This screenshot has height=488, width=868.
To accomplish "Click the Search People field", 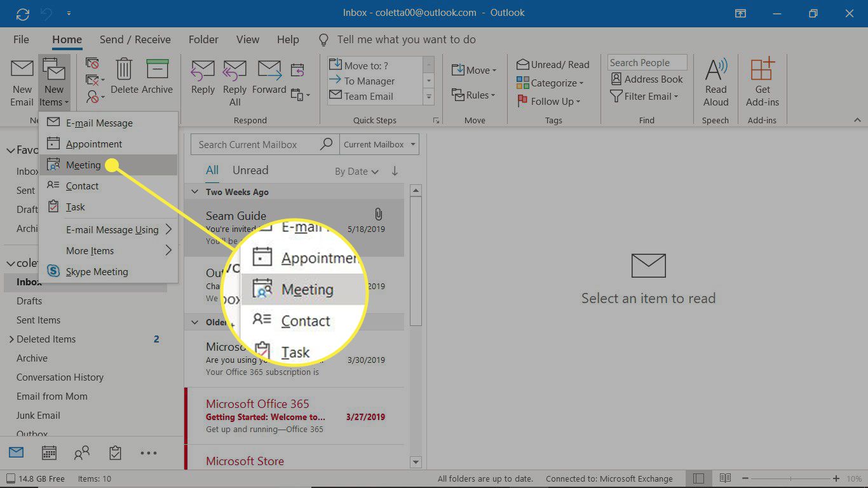I will pos(647,62).
